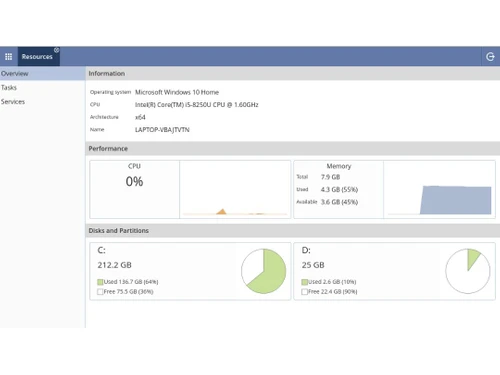
Task: Click the Performance section header
Action: 293,148
